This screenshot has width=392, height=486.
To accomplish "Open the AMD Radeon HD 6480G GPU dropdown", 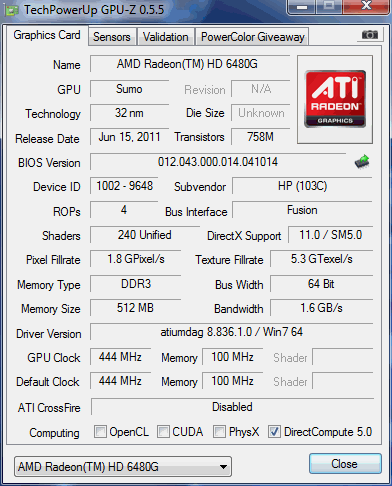I will (123, 466).
